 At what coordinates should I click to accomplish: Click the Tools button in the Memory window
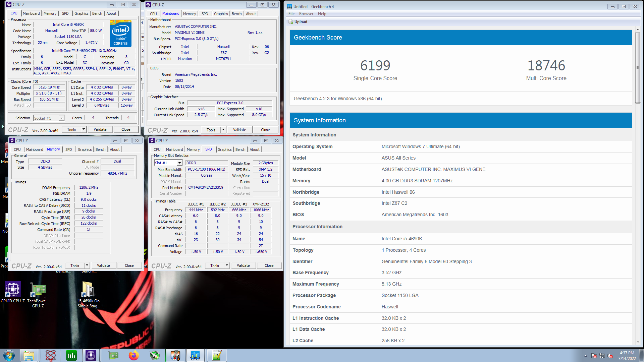tap(74, 265)
